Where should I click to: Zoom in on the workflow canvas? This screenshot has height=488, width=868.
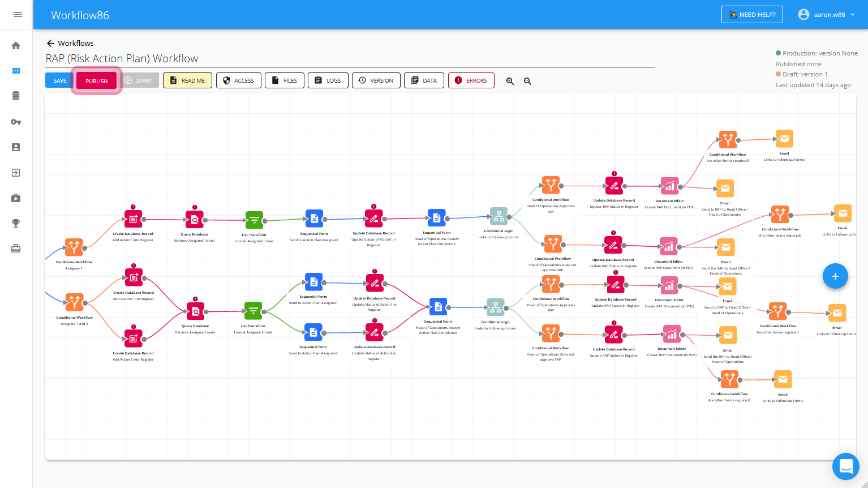pyautogui.click(x=510, y=81)
